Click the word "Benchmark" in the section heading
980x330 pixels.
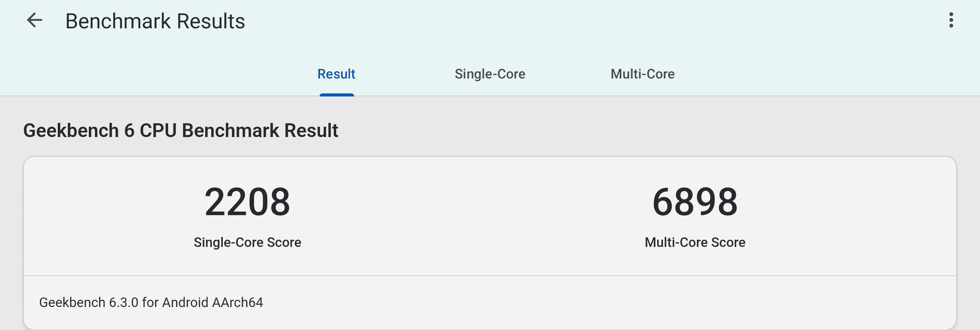point(230,131)
